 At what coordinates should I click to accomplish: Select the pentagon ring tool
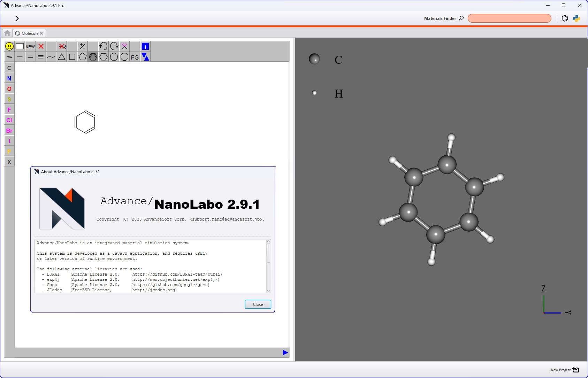(x=83, y=56)
